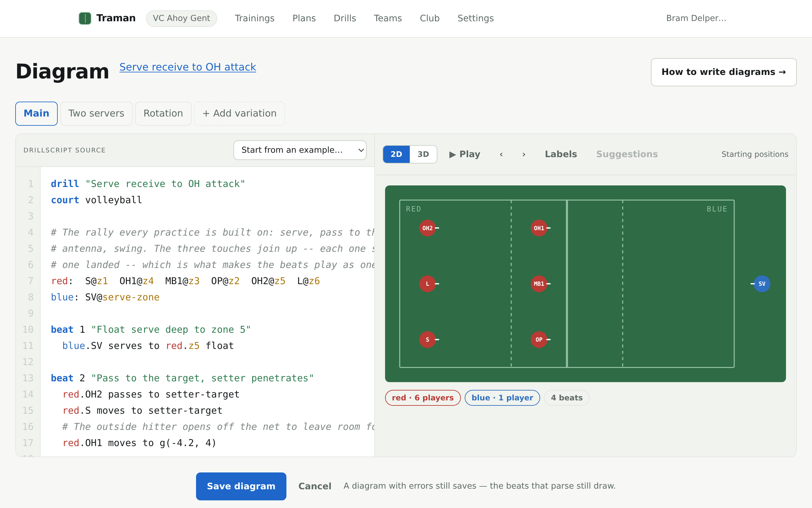Viewport: 812px width, 508px height.
Task: Open the Main variation tab
Action: pyautogui.click(x=36, y=114)
